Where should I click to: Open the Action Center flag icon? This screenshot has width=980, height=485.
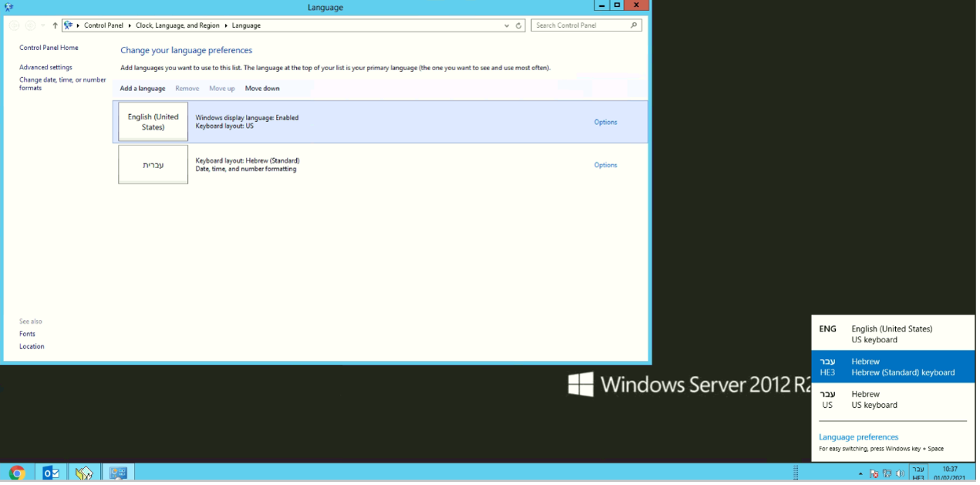[874, 473]
